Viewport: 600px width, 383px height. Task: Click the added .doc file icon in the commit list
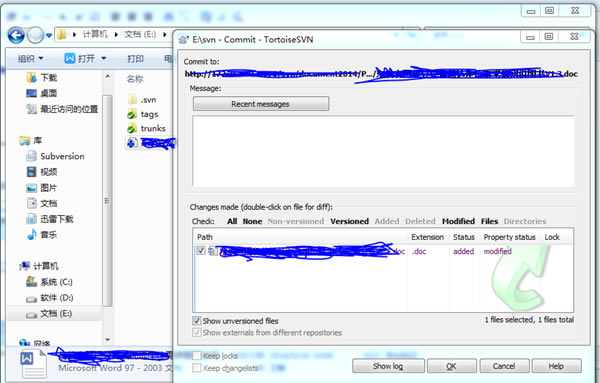[x=213, y=251]
